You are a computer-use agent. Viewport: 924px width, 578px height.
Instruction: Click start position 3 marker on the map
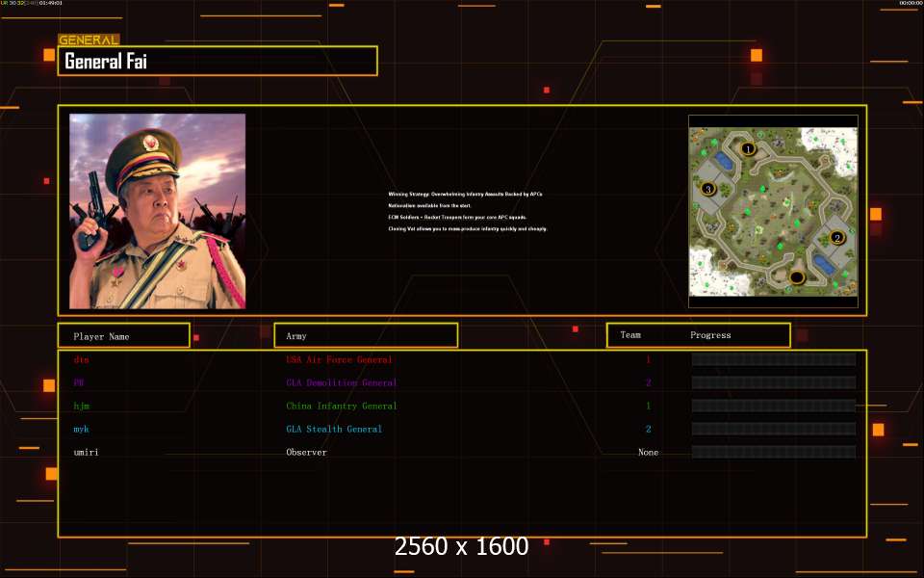(708, 189)
